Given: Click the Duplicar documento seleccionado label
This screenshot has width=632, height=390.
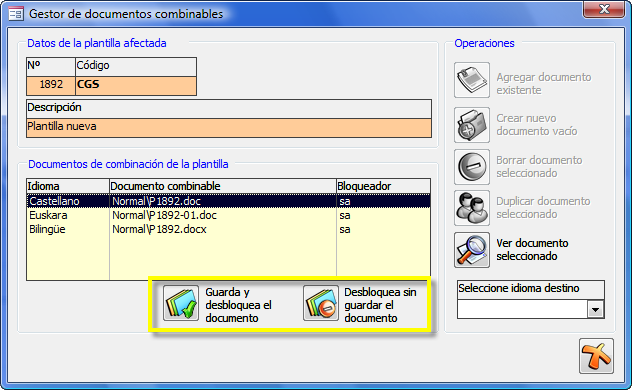Looking at the screenshot, I should click(x=543, y=207).
